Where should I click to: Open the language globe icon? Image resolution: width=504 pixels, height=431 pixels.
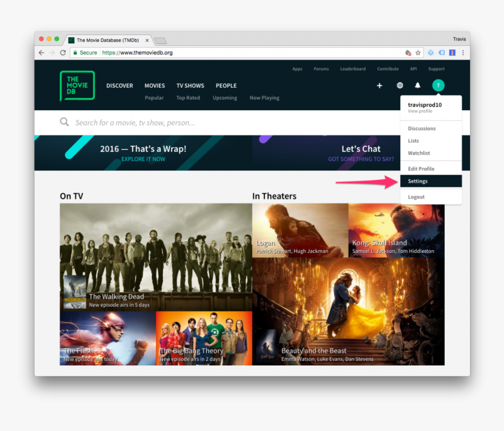(x=400, y=85)
